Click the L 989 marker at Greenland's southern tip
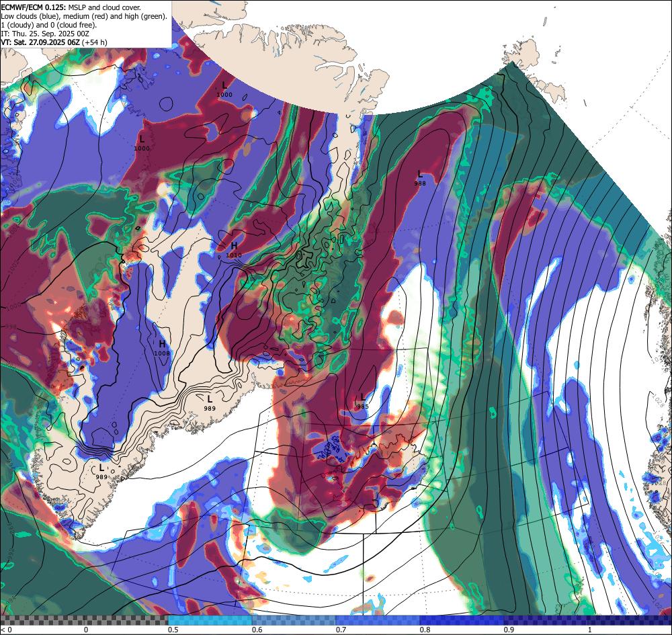 [101, 471]
